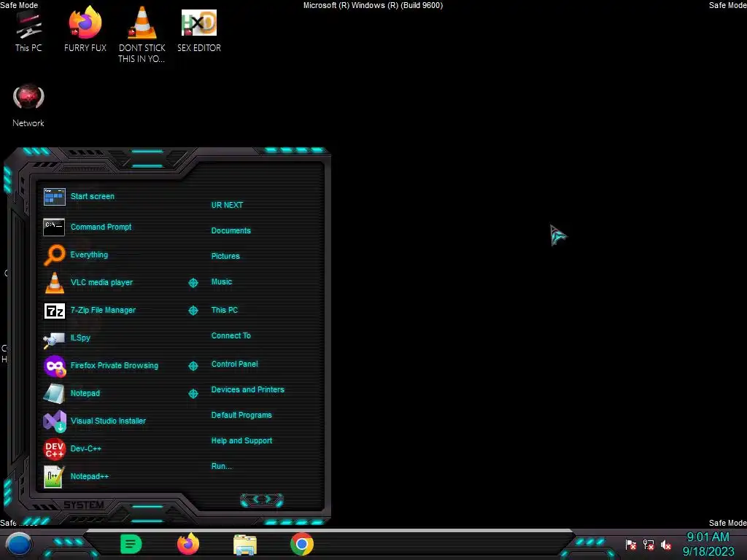Open the Everything search icon
Screen dimensions: 747x560
click(x=54, y=254)
